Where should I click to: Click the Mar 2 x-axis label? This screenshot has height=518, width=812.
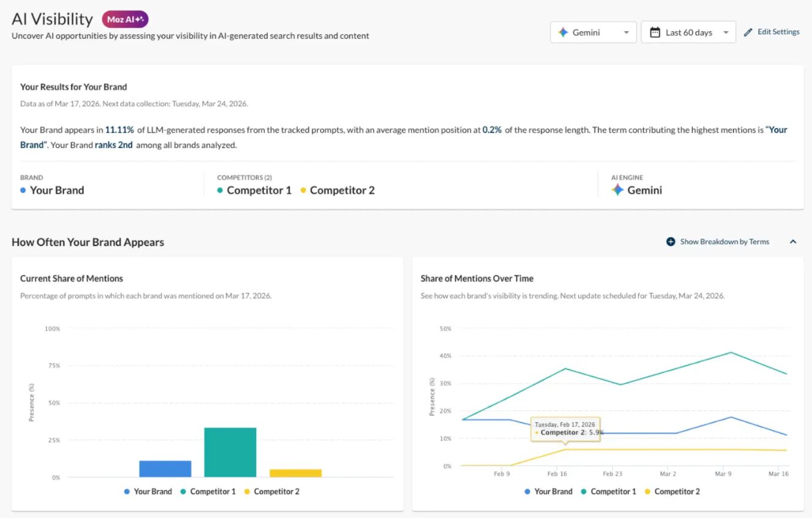point(668,474)
